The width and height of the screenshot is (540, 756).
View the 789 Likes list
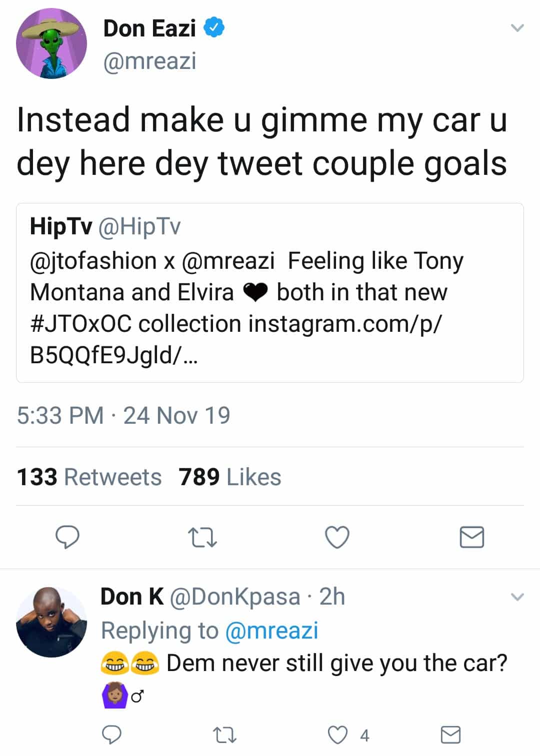[230, 477]
